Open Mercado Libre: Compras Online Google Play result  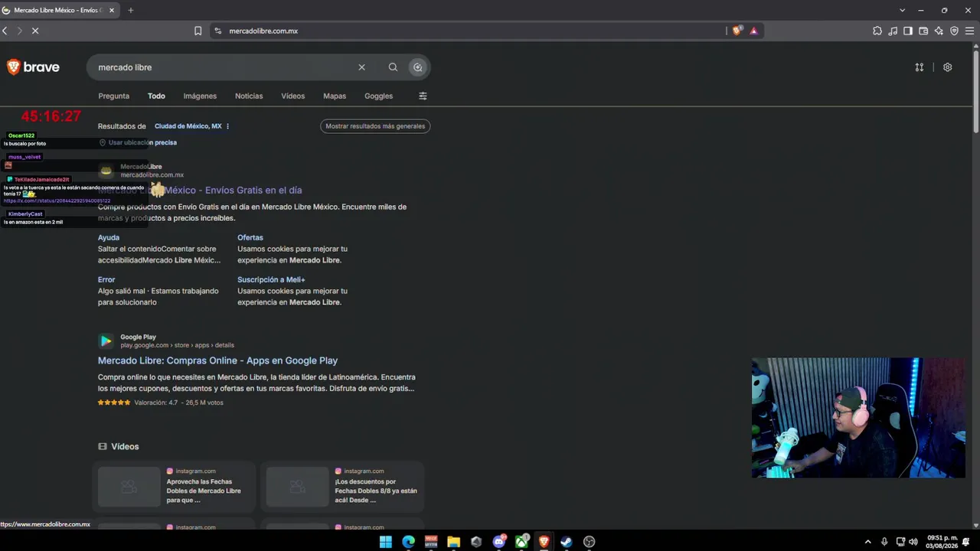click(217, 360)
